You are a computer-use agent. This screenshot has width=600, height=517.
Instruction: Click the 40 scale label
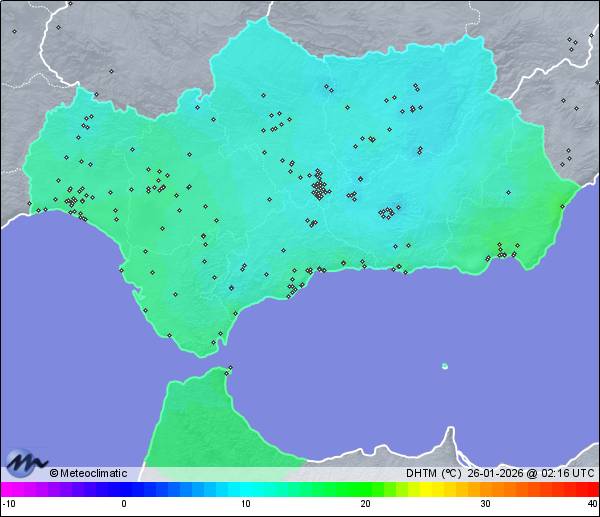click(592, 504)
